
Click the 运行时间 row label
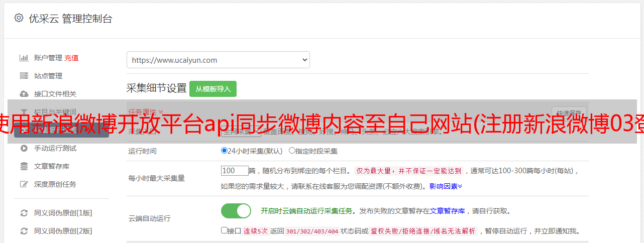click(143, 151)
